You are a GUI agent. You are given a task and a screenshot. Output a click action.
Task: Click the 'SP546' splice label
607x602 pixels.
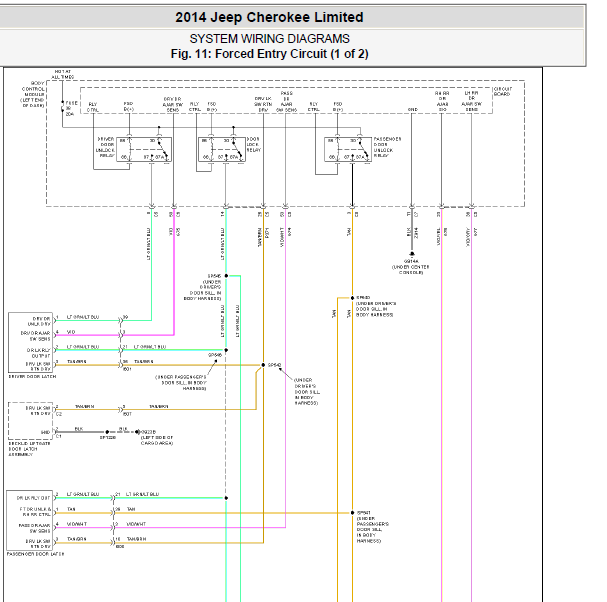pyautogui.click(x=215, y=355)
